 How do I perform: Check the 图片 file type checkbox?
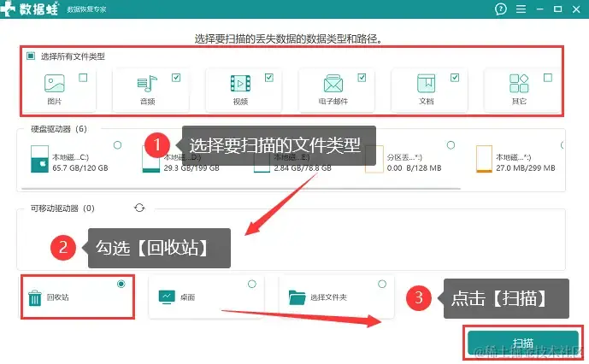pos(83,78)
